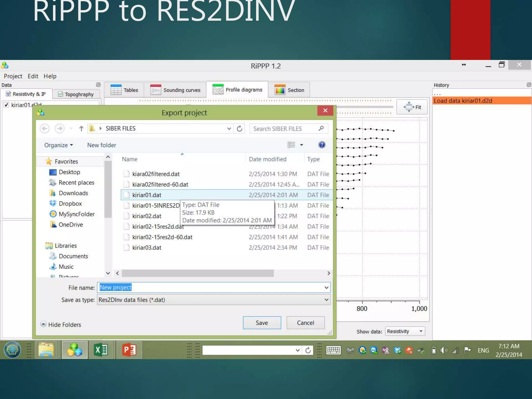This screenshot has height=399, width=532.
Task: Switch to Topography data tab
Action: [76, 94]
